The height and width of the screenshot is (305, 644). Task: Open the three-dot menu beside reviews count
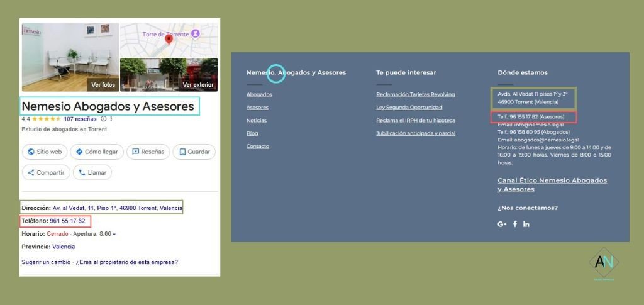[x=111, y=119]
